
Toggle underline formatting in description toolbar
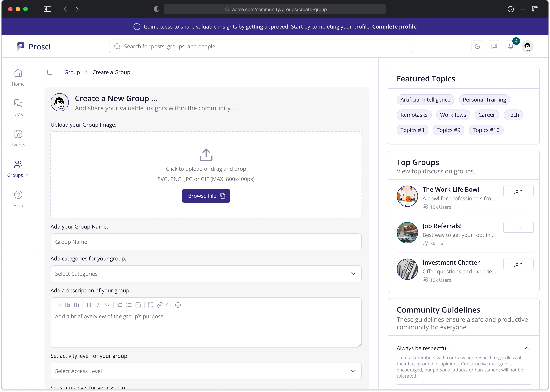[x=107, y=305]
